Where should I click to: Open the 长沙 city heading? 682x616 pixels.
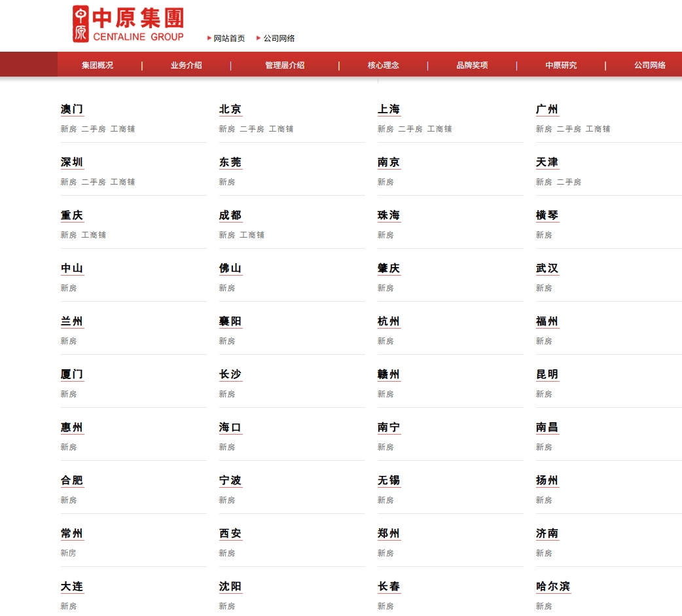[x=230, y=374]
